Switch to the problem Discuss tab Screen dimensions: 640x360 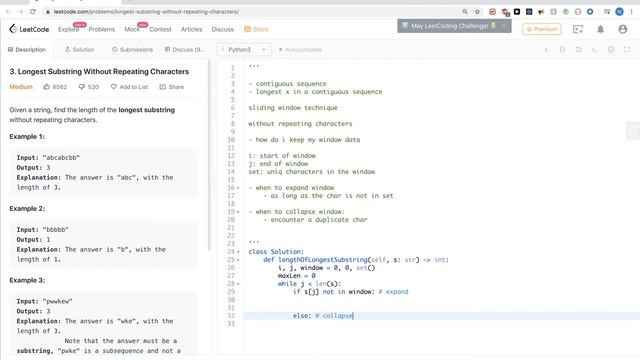184,49
